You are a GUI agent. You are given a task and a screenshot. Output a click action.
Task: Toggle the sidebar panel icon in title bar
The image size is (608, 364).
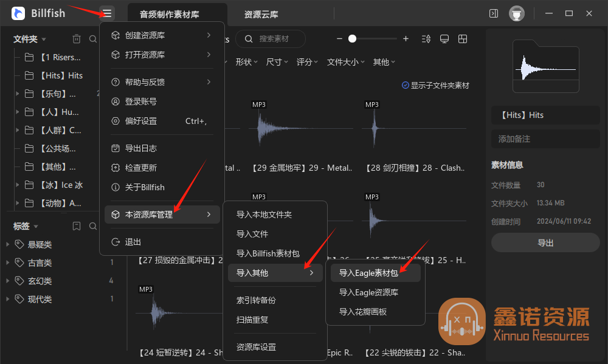(494, 13)
